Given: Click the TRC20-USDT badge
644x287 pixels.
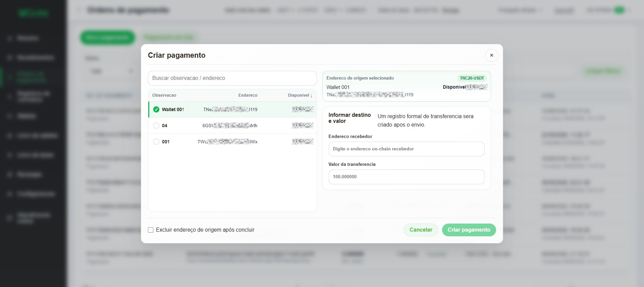Looking at the screenshot, I should (472, 78).
